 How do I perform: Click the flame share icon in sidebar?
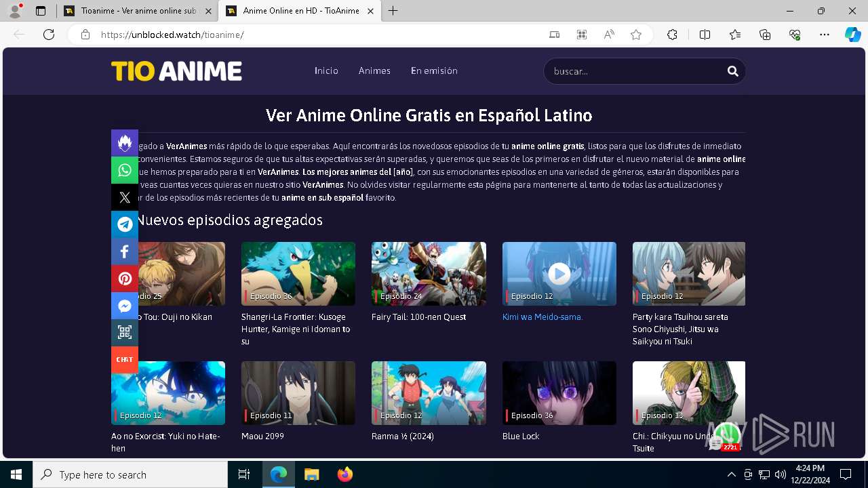pos(125,143)
